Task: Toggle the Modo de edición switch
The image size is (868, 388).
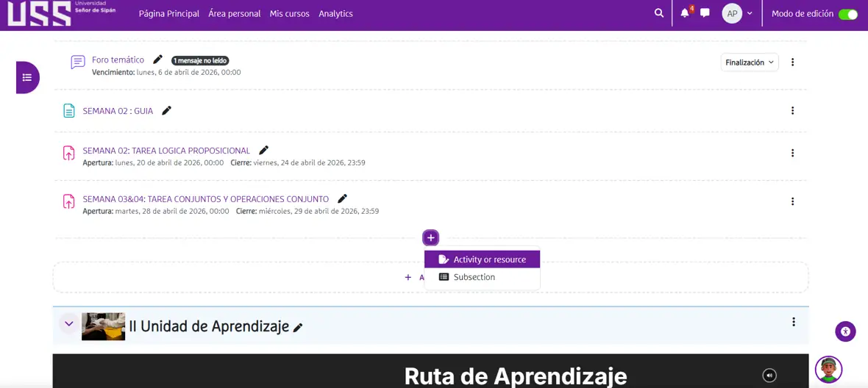Action: coord(847,14)
